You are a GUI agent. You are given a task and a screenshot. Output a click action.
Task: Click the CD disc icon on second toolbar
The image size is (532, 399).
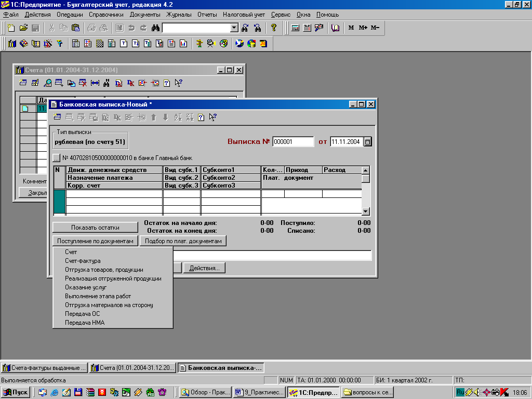click(x=223, y=44)
